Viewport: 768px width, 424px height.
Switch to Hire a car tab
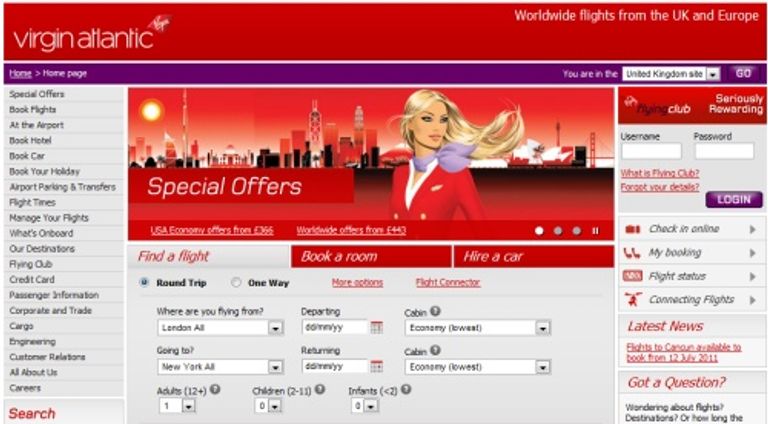(x=533, y=256)
